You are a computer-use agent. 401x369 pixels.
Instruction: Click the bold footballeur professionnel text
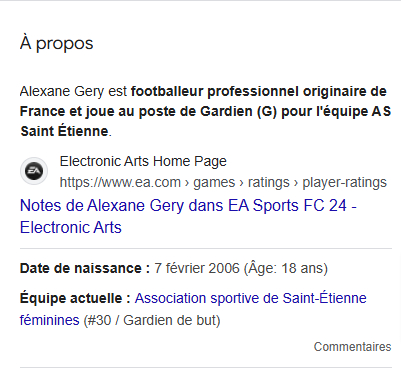215,91
